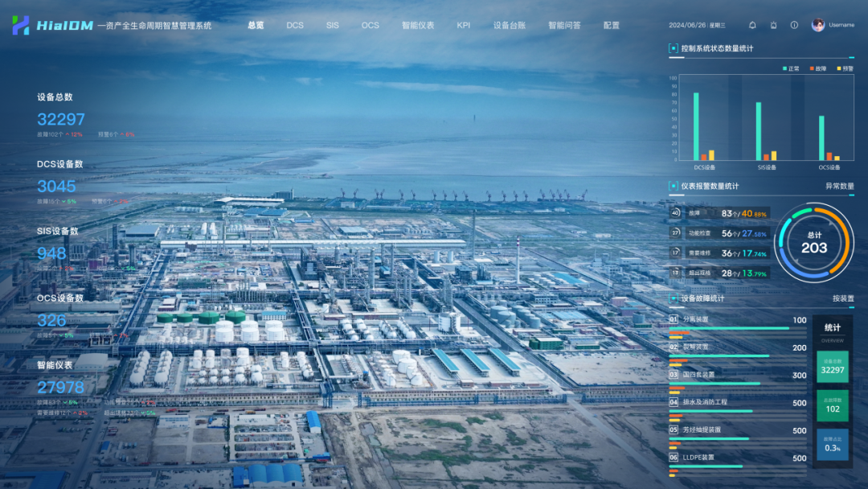
Task: Click the 32297 设备总数 figure on left
Action: tap(61, 120)
